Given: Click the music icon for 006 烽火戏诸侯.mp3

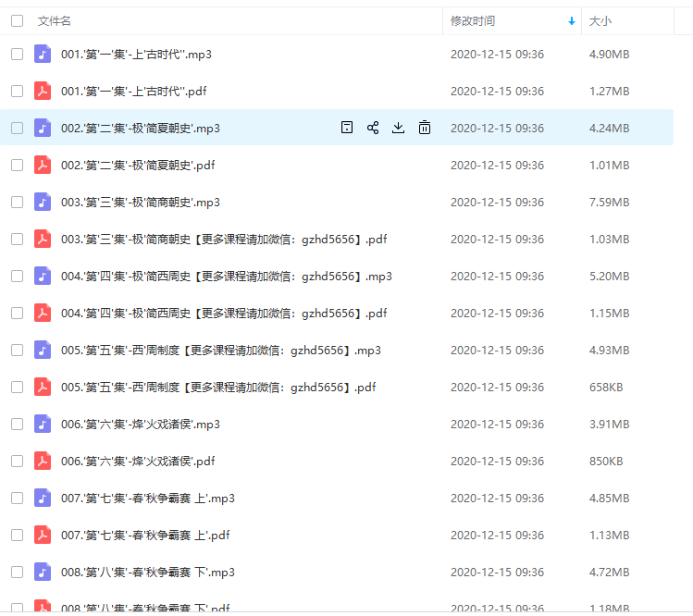Looking at the screenshot, I should pos(43,424).
